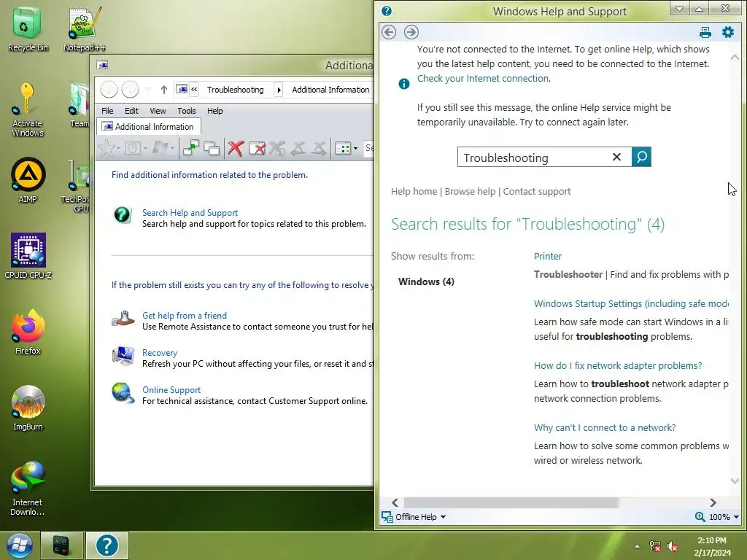
Task: Click the cascading windows toolbar icon
Action: click(x=212, y=148)
